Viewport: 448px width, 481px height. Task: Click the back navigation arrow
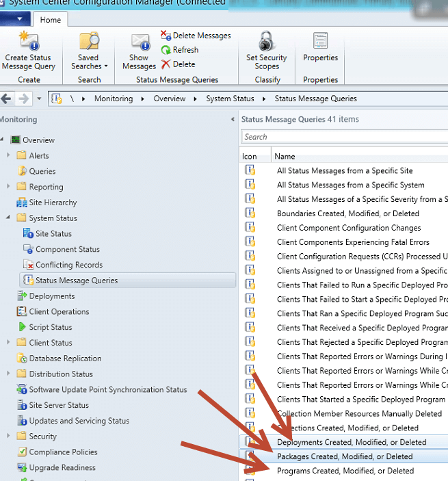(6, 99)
